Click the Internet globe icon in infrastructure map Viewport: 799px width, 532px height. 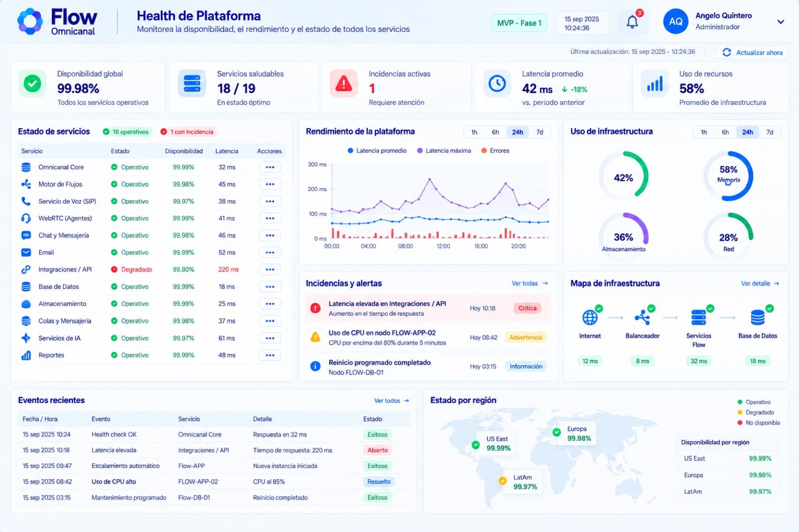(x=590, y=317)
